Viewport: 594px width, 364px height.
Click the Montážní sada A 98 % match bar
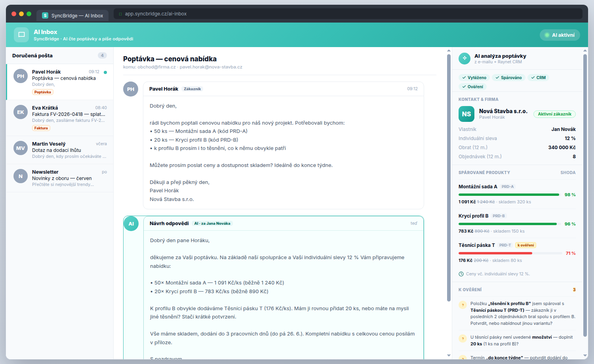click(x=510, y=195)
